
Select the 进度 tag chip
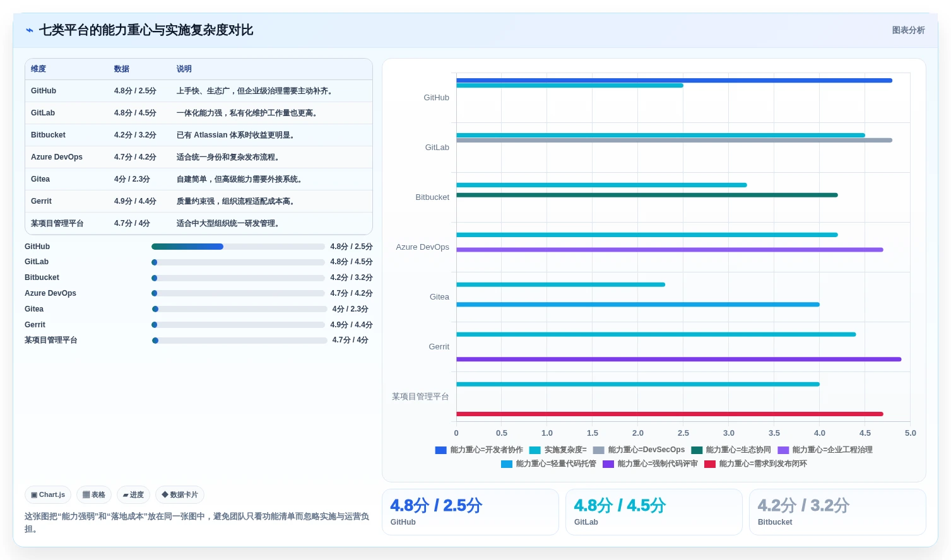click(133, 495)
